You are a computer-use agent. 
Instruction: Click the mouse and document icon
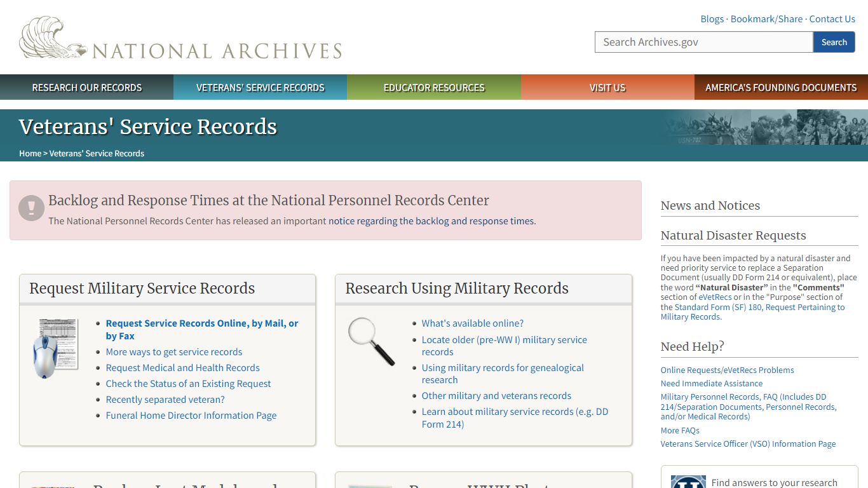(55, 348)
